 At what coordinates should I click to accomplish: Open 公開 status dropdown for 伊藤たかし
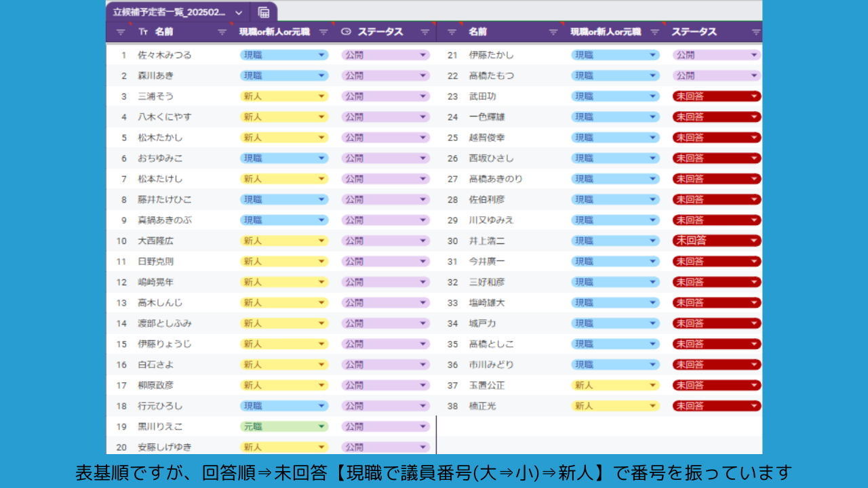tap(754, 55)
